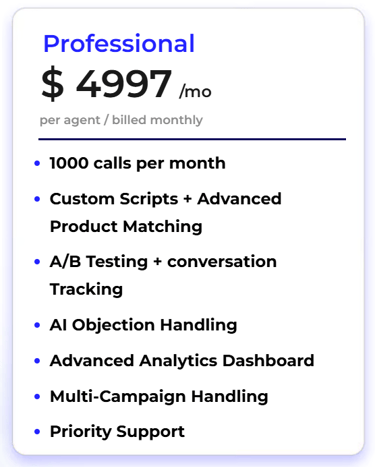Click the bullet beside Advanced Analytics Dashboard
The height and width of the screenshot is (467, 375).
(x=37, y=361)
